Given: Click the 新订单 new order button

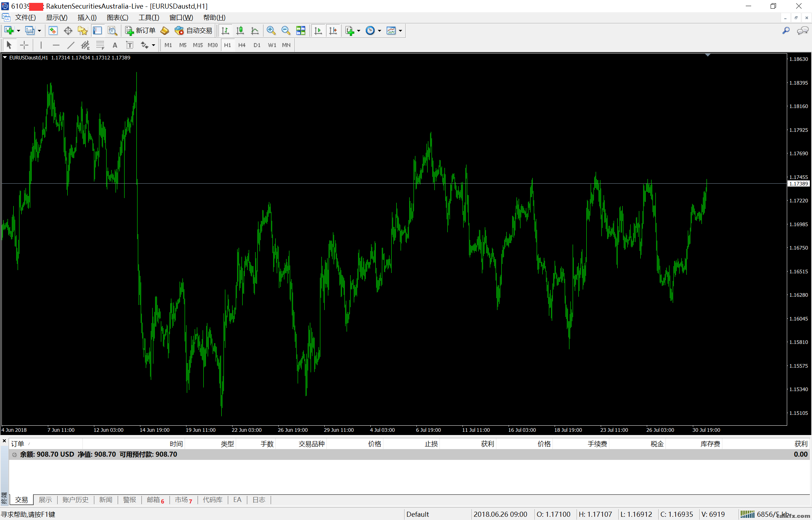Looking at the screenshot, I should point(140,31).
